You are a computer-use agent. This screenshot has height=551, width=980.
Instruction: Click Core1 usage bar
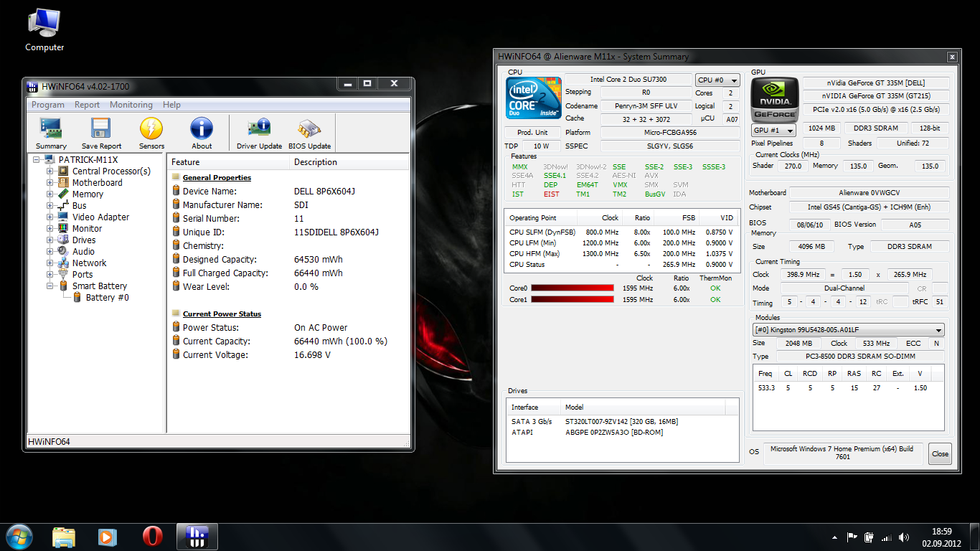tap(573, 299)
